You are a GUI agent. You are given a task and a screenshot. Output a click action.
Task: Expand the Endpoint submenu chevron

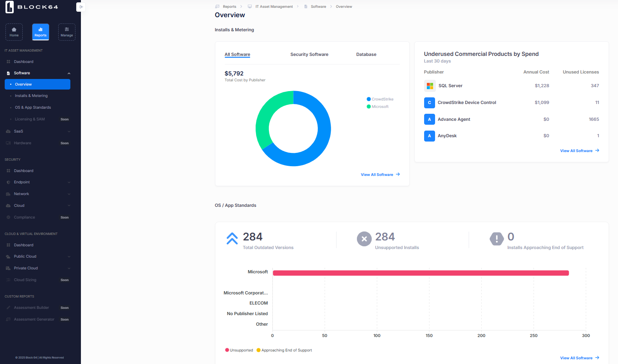(x=69, y=183)
